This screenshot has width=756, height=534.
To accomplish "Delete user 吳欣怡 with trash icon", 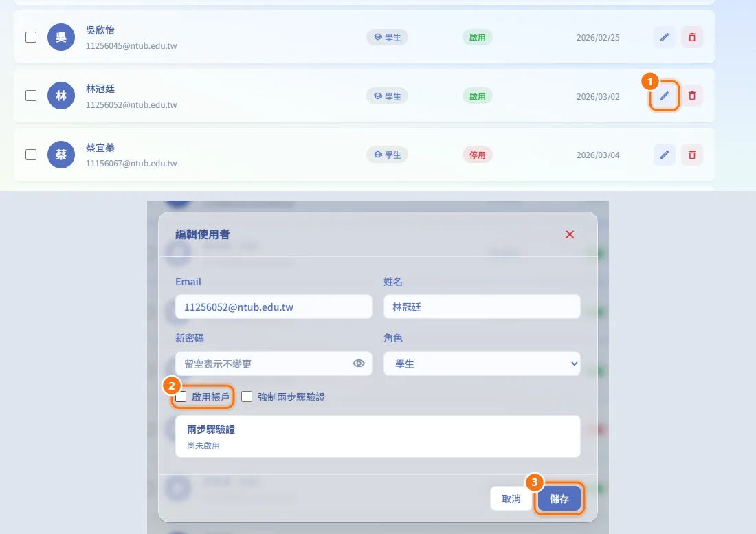I will pos(692,37).
